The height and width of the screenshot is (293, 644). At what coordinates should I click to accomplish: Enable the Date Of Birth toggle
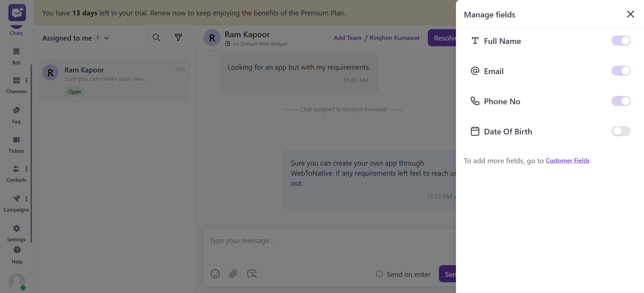coord(620,131)
